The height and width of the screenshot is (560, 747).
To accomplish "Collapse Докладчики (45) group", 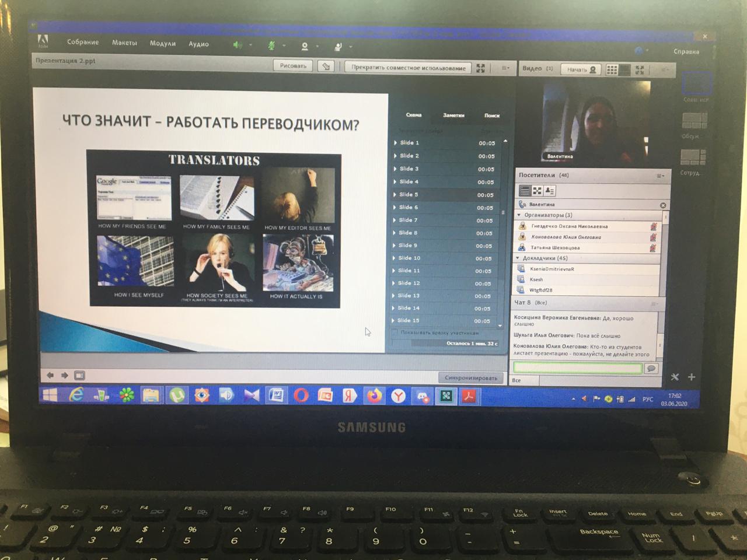I will pyautogui.click(x=518, y=258).
